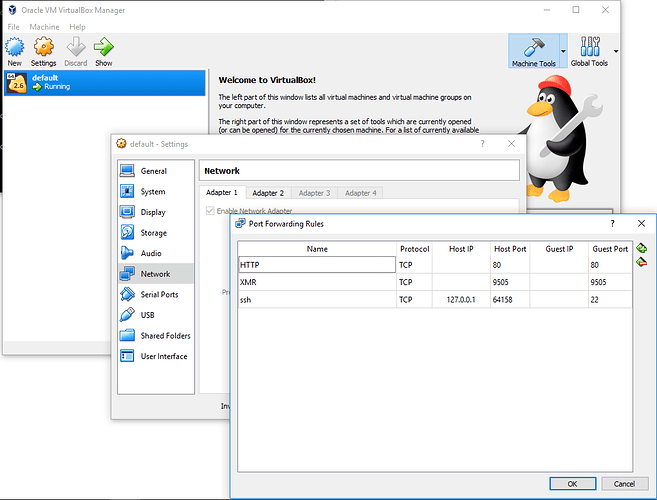657x500 pixels.
Task: Select the Machine Tools hammer button
Action: [x=533, y=51]
